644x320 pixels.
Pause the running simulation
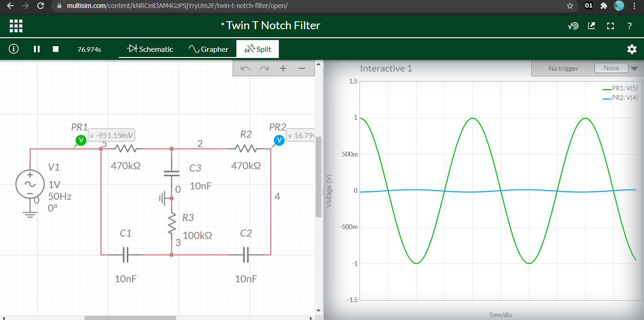[x=37, y=49]
